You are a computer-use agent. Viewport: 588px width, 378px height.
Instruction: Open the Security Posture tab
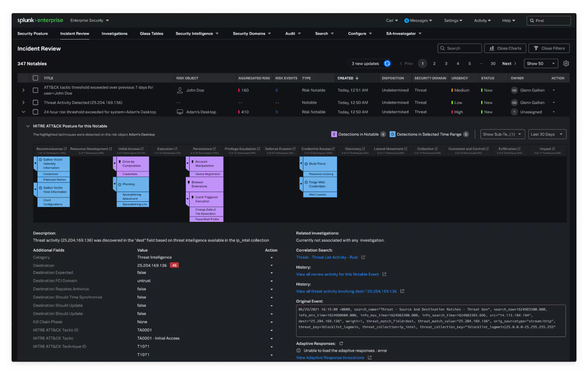pyautogui.click(x=32, y=34)
